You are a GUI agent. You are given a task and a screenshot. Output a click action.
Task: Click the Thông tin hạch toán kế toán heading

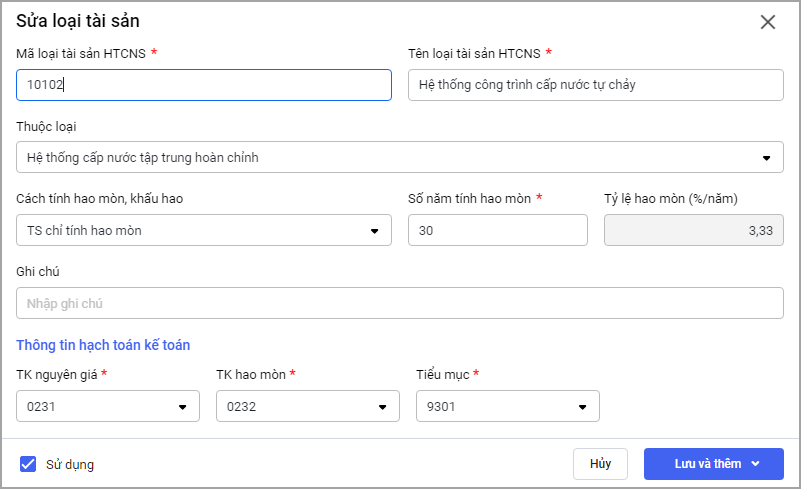point(103,345)
